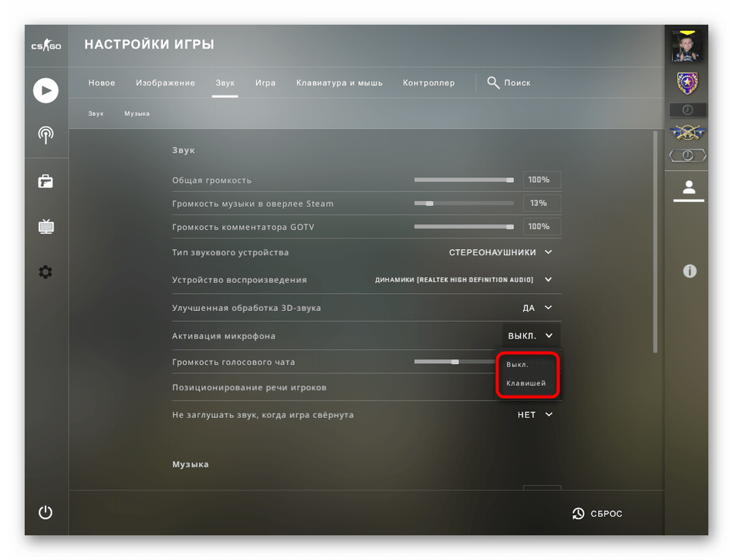Click the 'Поиск' search field
This screenshot has height=560, width=733.
[509, 83]
